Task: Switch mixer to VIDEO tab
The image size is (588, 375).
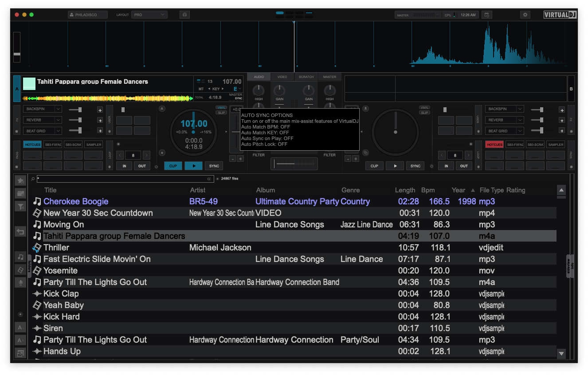Action: (x=282, y=77)
